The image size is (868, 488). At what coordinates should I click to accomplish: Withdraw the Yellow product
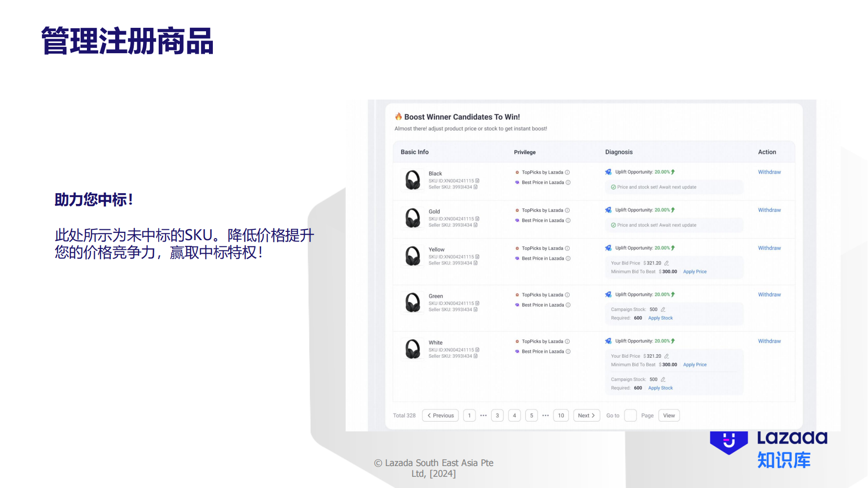click(769, 248)
